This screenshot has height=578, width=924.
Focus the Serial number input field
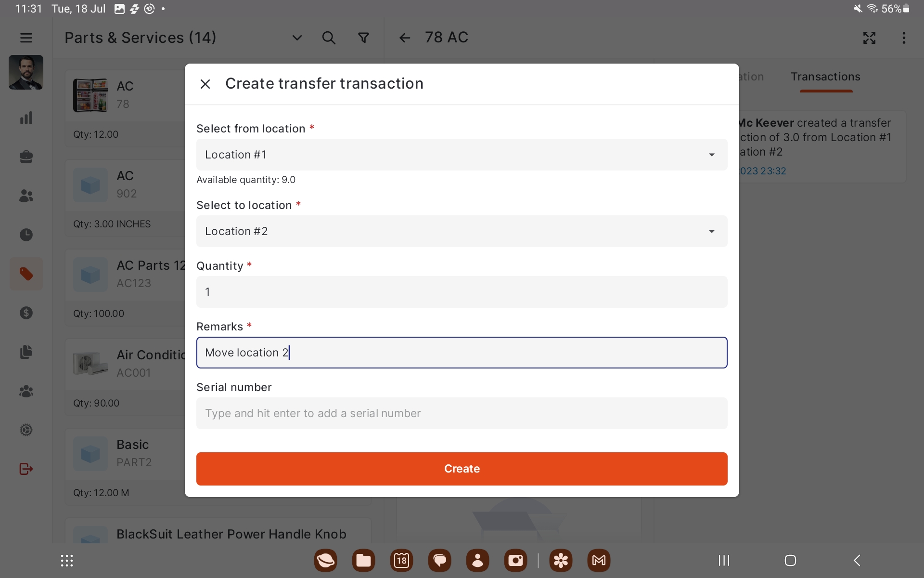462,413
